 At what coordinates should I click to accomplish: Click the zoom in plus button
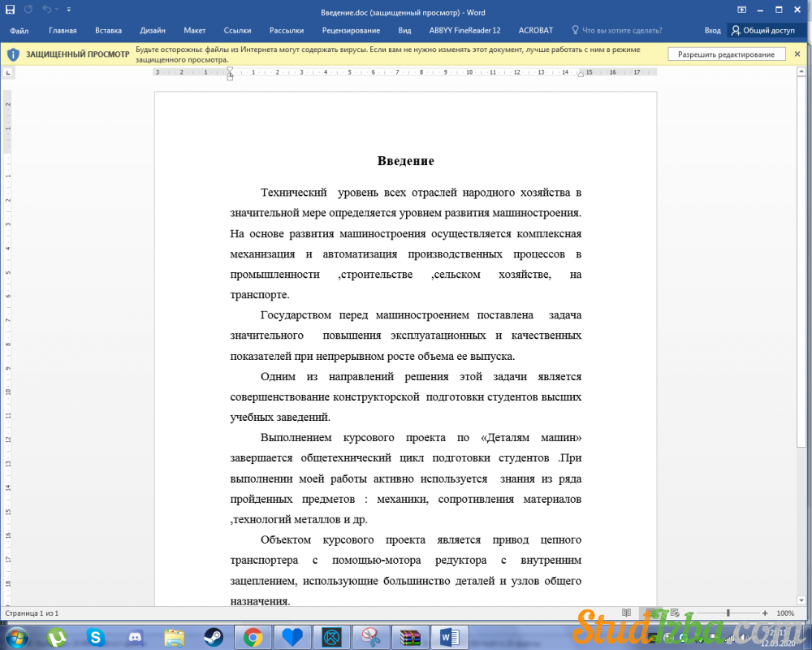click(765, 613)
